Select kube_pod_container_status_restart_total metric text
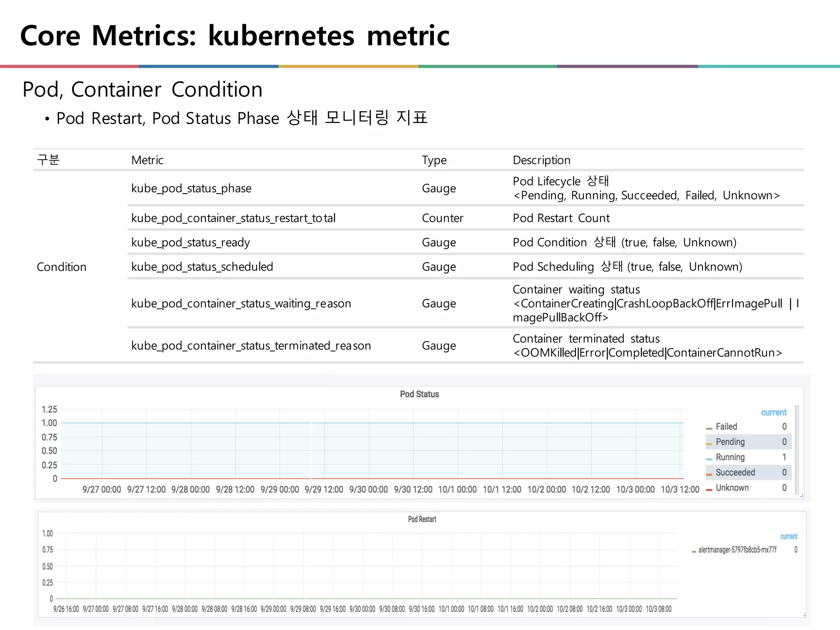840x630 pixels. point(233,218)
